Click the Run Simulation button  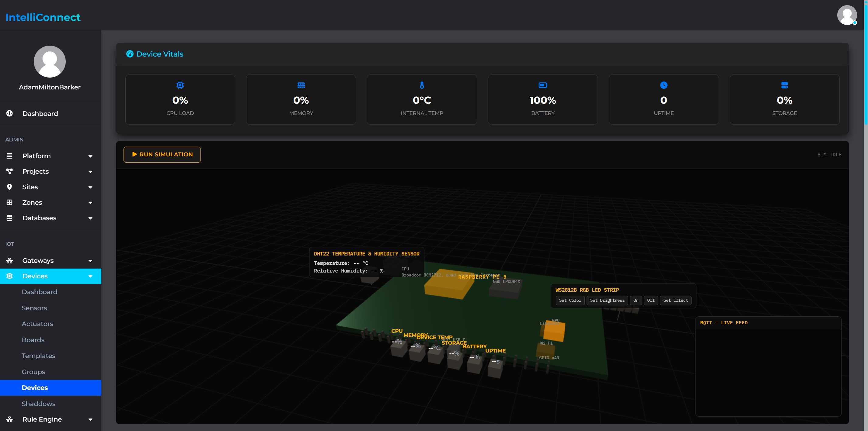coord(162,154)
